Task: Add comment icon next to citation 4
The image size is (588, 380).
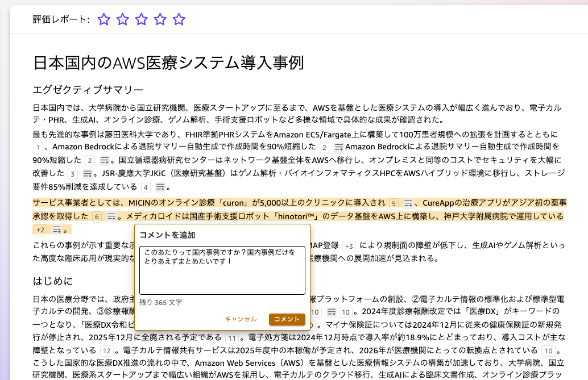Action: [x=160, y=187]
